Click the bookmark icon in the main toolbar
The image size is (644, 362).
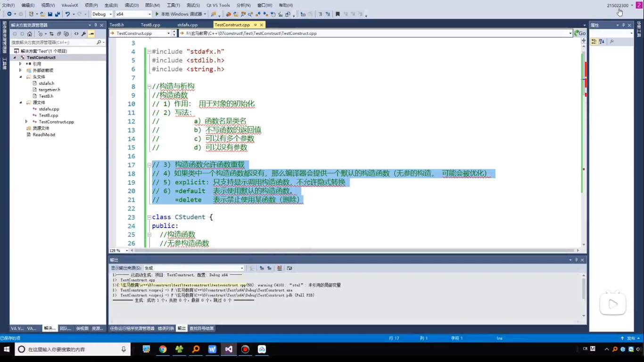point(338,14)
